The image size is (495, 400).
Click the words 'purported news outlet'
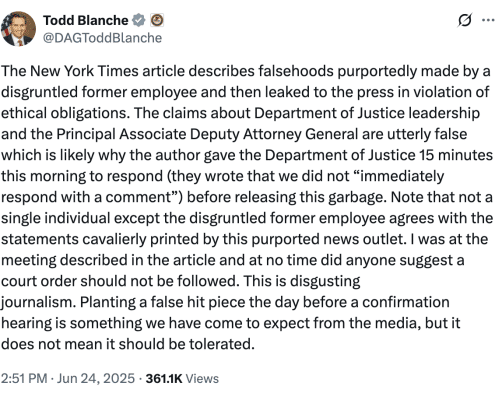pos(327,239)
